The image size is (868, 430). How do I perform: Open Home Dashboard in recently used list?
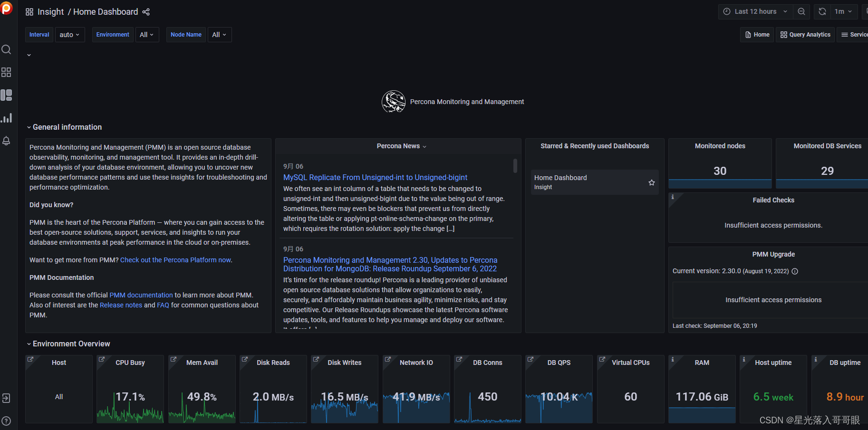point(560,178)
